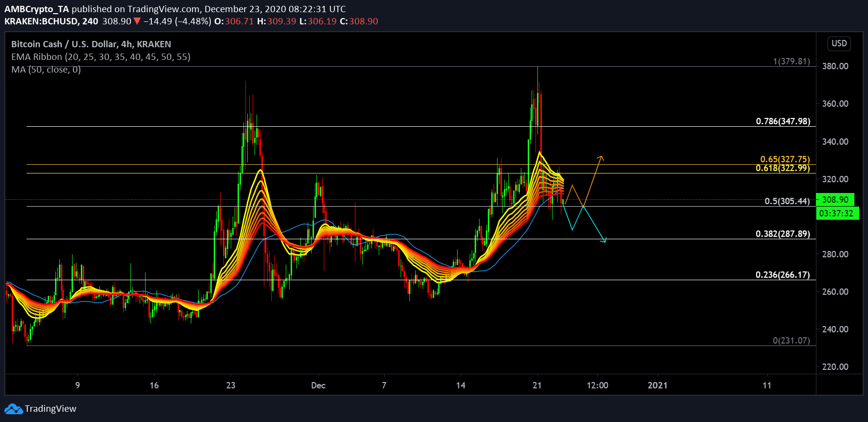
Task: Click the 320.00 price axis value
Action: click(x=835, y=179)
